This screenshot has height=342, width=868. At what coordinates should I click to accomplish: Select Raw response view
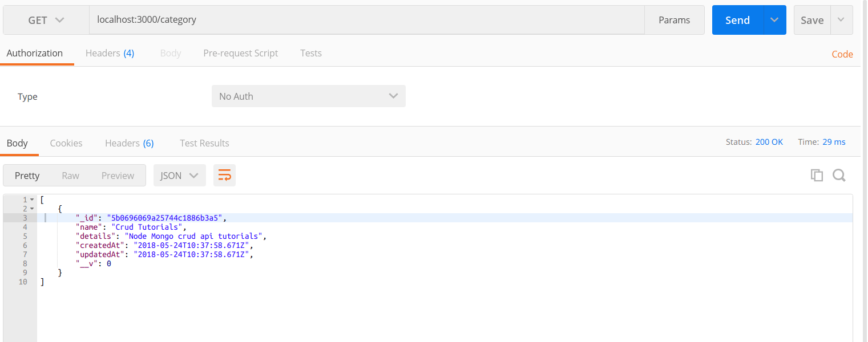tap(70, 176)
